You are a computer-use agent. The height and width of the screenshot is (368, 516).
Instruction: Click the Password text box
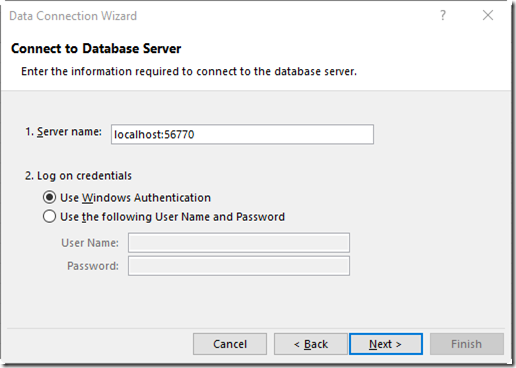[239, 266]
